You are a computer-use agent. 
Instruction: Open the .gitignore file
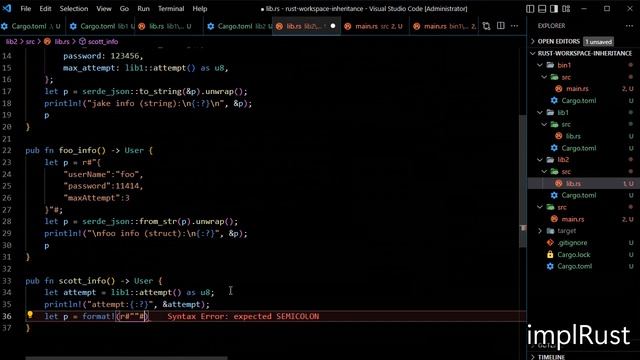pos(572,243)
